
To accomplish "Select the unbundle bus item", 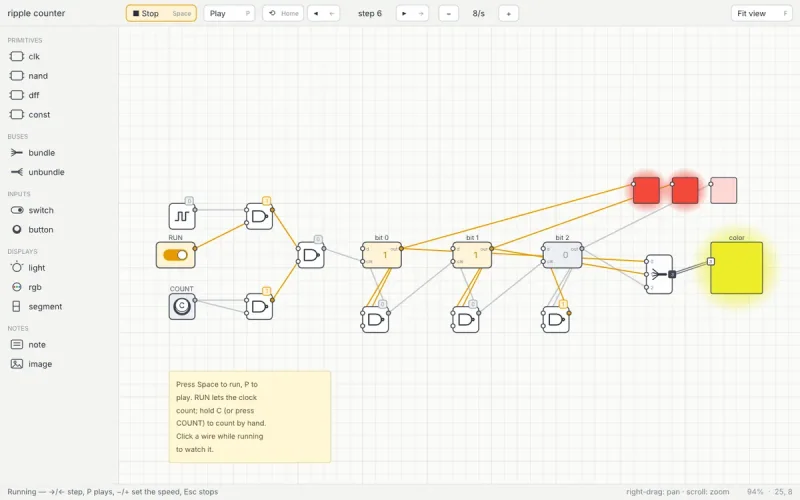I will (x=37, y=172).
